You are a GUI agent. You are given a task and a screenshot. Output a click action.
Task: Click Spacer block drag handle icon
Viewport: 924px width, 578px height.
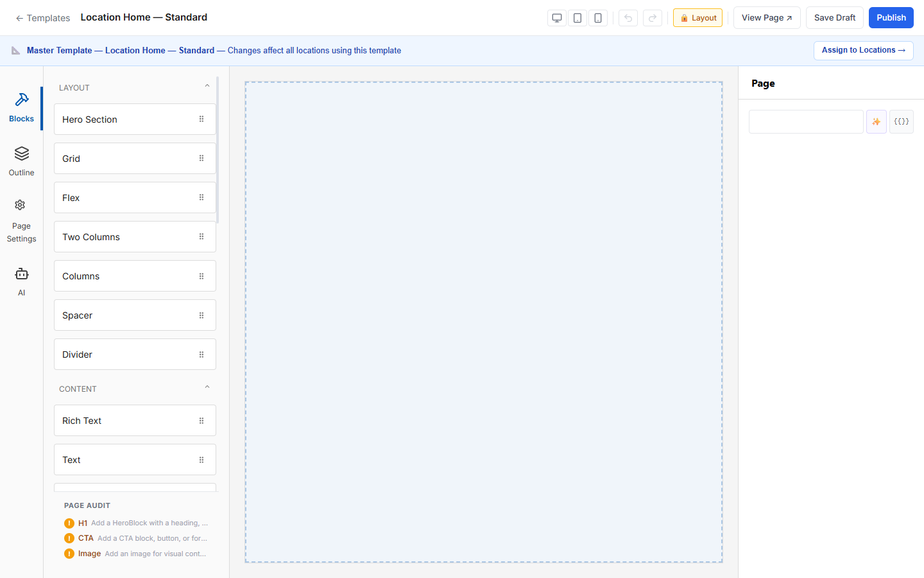click(x=201, y=315)
